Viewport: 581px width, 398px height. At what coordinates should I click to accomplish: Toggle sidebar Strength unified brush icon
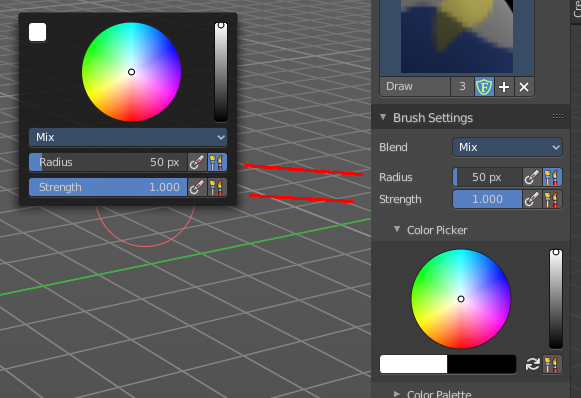tap(552, 199)
